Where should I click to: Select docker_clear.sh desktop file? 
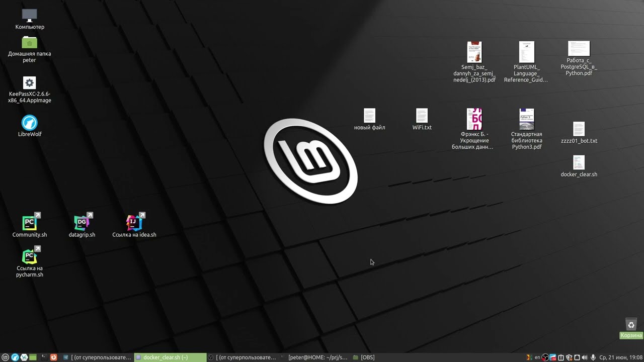(x=579, y=166)
